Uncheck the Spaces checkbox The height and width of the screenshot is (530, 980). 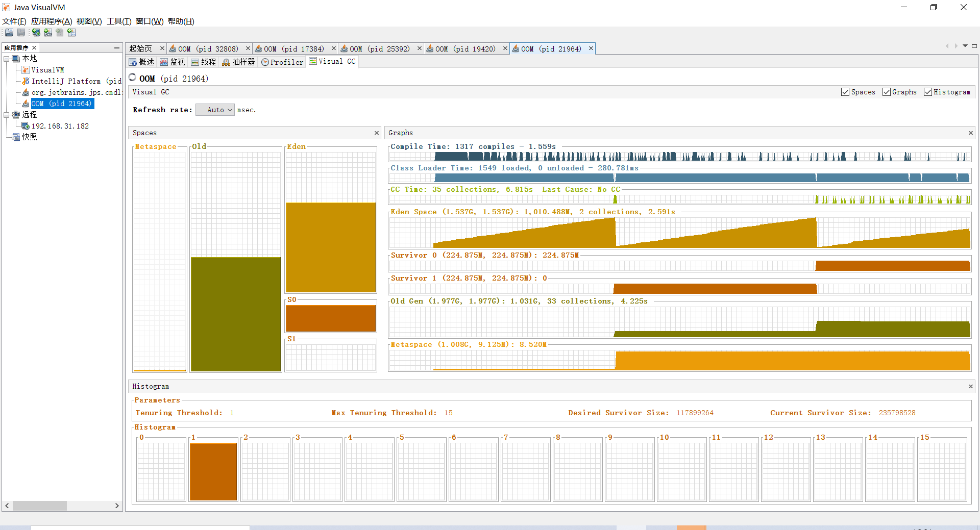pos(845,92)
